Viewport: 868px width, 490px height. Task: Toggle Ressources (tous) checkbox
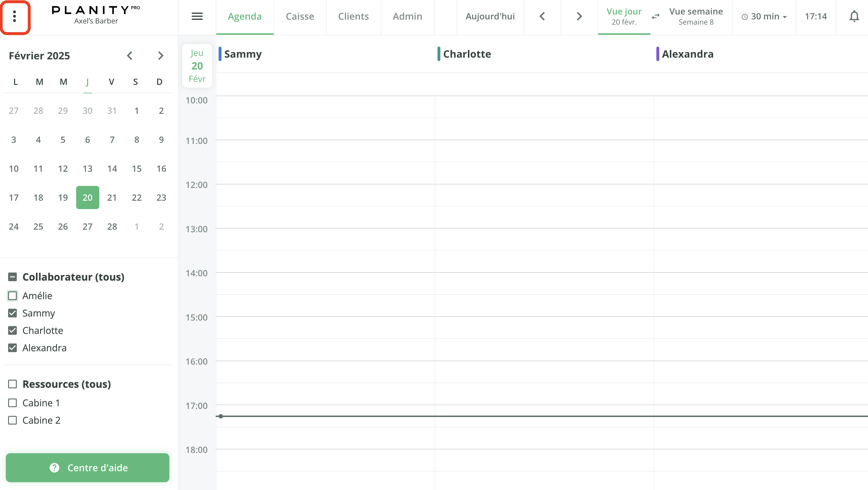[12, 384]
